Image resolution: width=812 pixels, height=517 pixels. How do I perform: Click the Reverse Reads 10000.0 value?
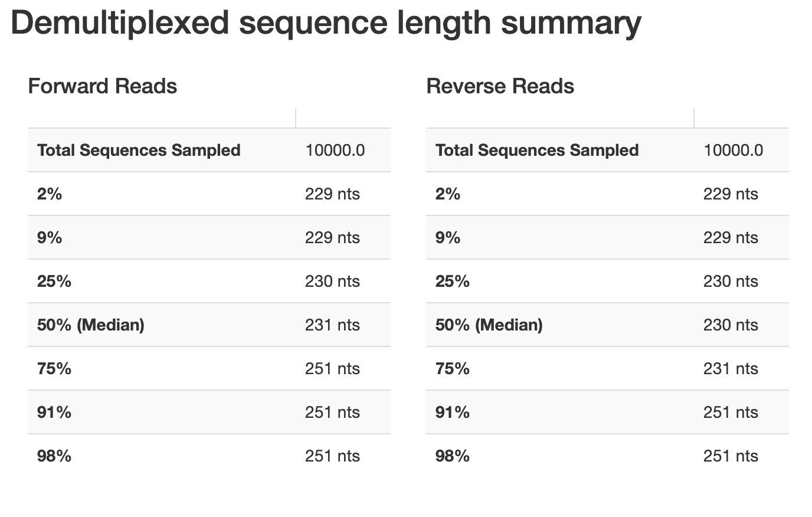click(733, 150)
